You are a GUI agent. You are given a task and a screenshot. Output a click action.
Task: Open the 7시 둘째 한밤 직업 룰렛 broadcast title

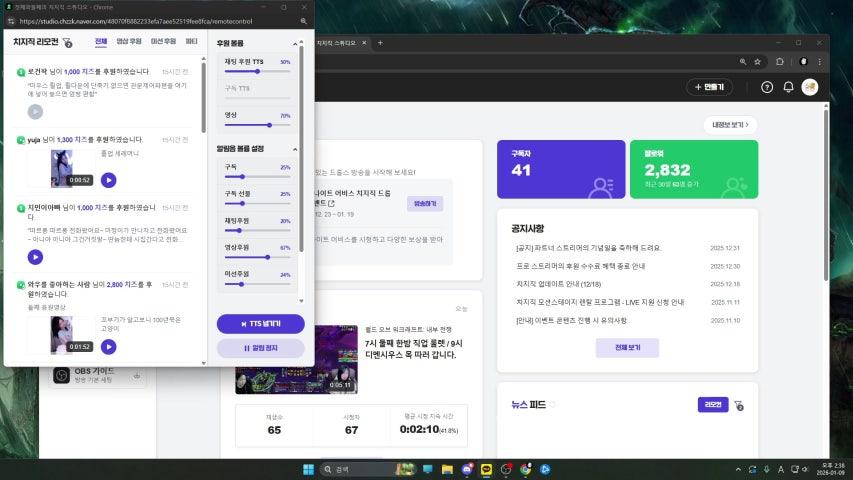click(x=413, y=349)
